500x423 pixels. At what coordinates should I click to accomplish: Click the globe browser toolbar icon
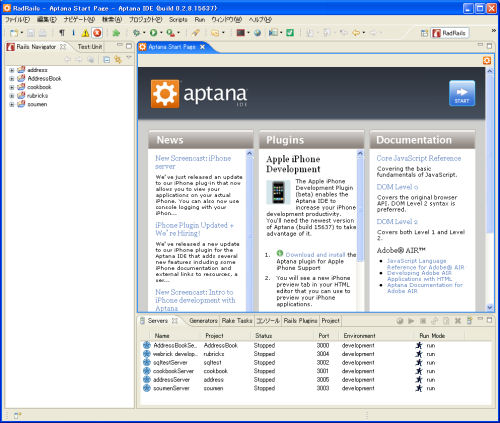(x=257, y=33)
